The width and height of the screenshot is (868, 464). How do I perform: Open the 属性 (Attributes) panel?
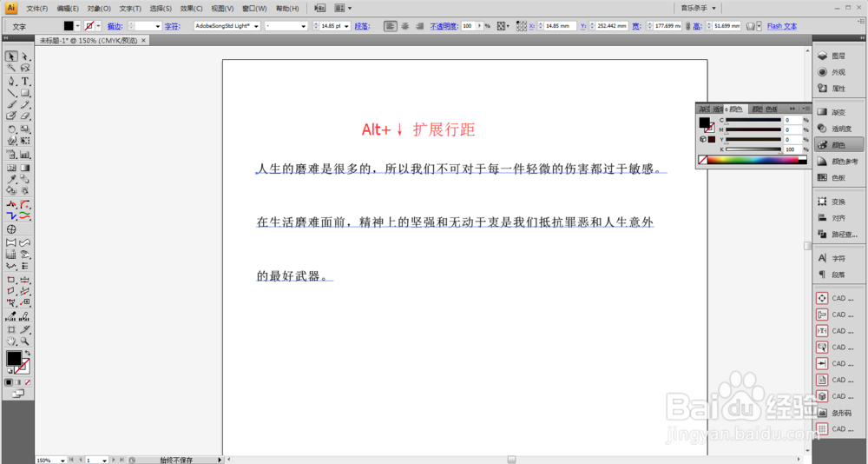click(838, 88)
